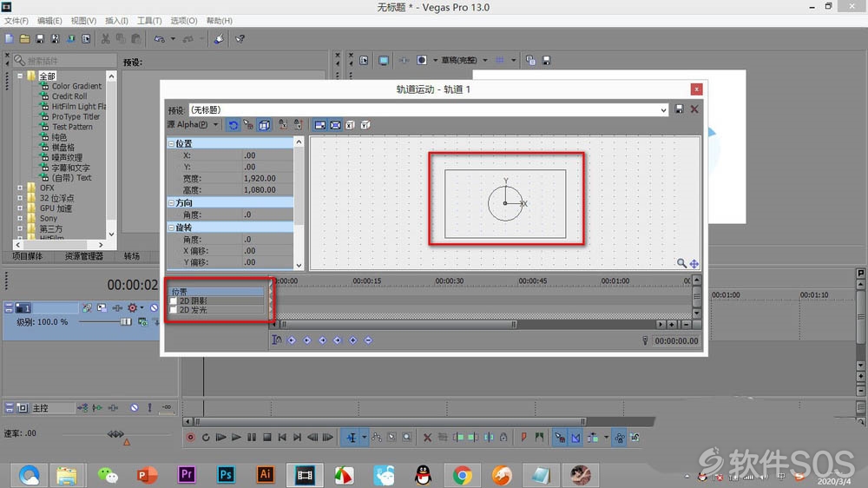The height and width of the screenshot is (488, 868).
Task: Click the X position value field
Action: coord(268,155)
